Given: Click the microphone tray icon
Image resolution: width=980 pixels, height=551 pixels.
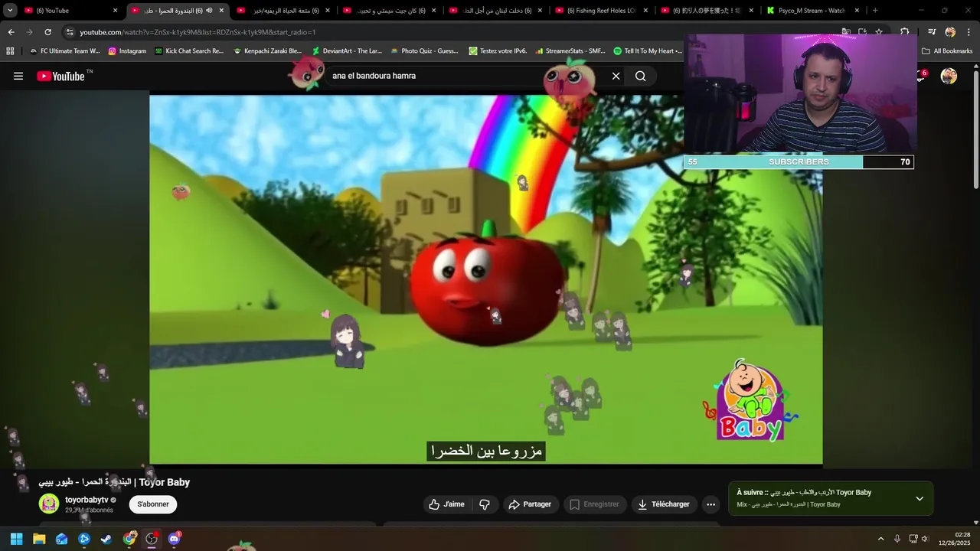Looking at the screenshot, I should [897, 539].
